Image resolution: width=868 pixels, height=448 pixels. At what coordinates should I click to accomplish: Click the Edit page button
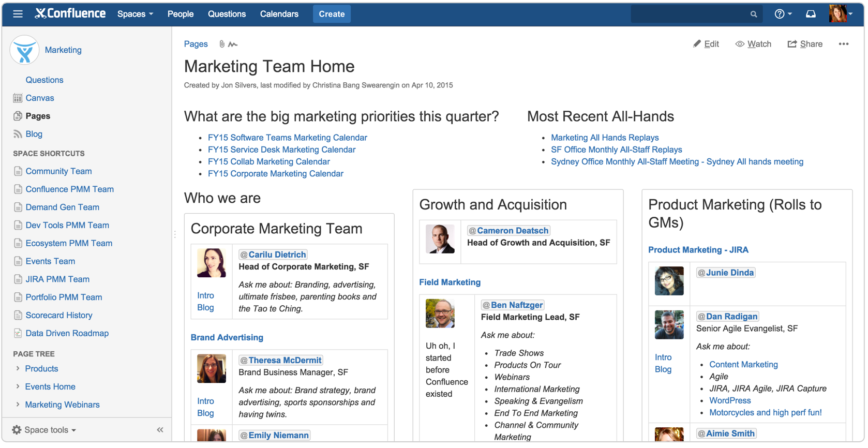click(706, 44)
